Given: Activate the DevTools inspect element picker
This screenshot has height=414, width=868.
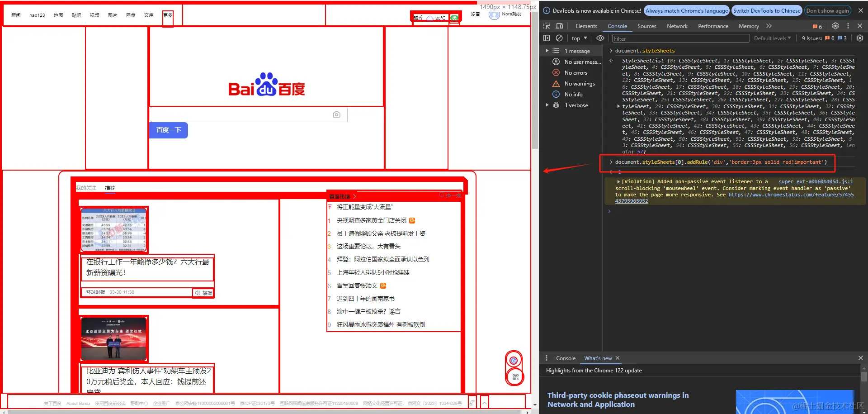Looking at the screenshot, I should click(547, 26).
